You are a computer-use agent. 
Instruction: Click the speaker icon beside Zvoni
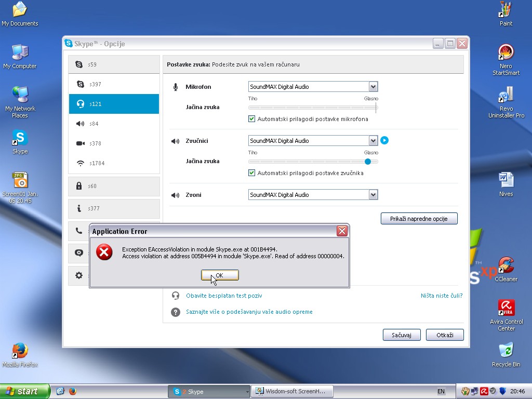click(x=175, y=195)
